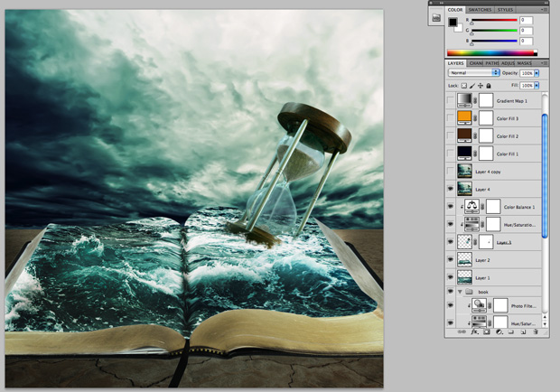Viewport: 560px width, 392px height.
Task: Click the link layers icon
Action: pyautogui.click(x=462, y=332)
